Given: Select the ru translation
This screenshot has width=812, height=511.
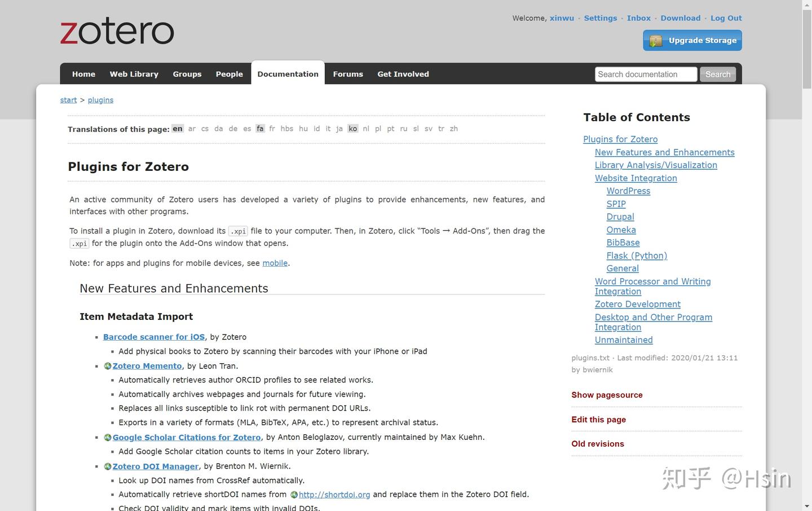Looking at the screenshot, I should pos(404,129).
